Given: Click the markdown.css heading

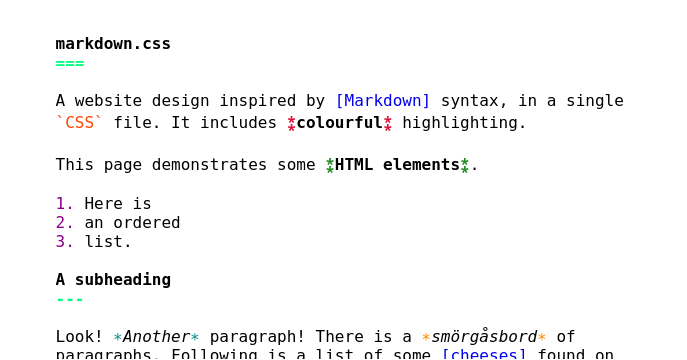Looking at the screenshot, I should click(113, 44).
